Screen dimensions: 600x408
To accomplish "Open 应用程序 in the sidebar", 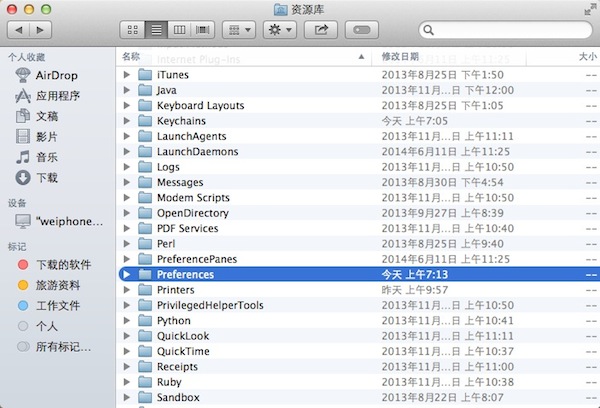I will [x=47, y=96].
